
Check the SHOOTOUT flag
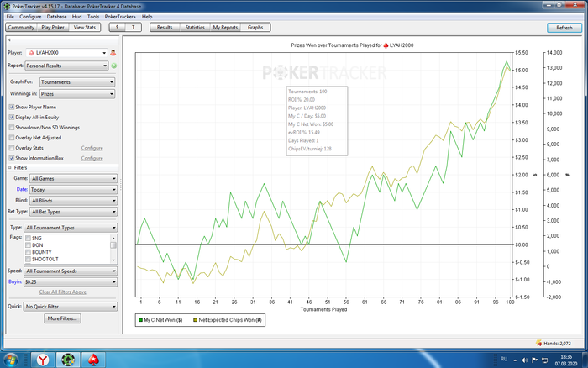(28, 260)
